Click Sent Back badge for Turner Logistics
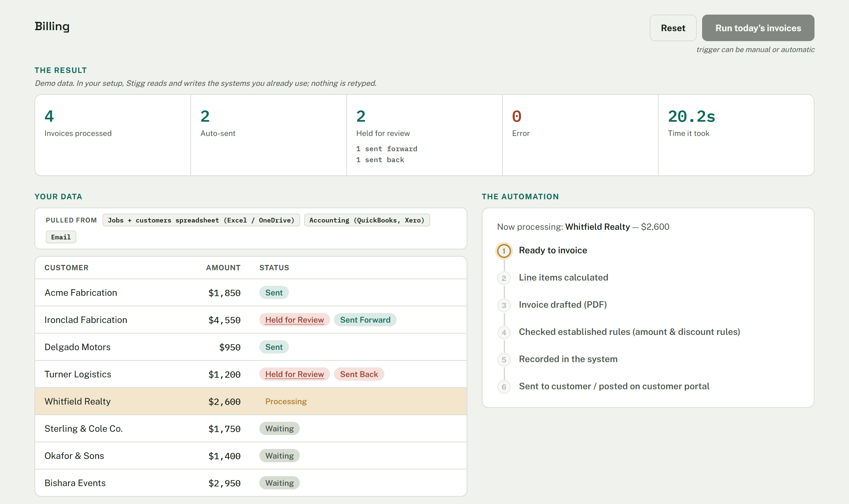Screen dimensions: 849x504 tap(359, 374)
